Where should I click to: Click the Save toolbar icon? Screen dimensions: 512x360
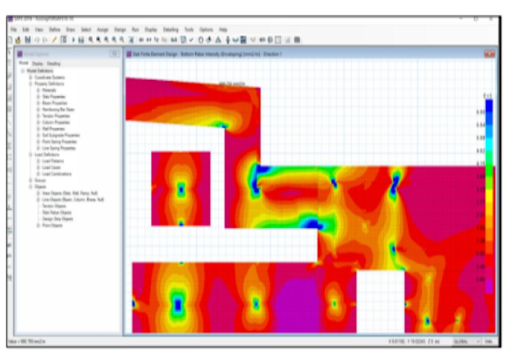coord(28,40)
